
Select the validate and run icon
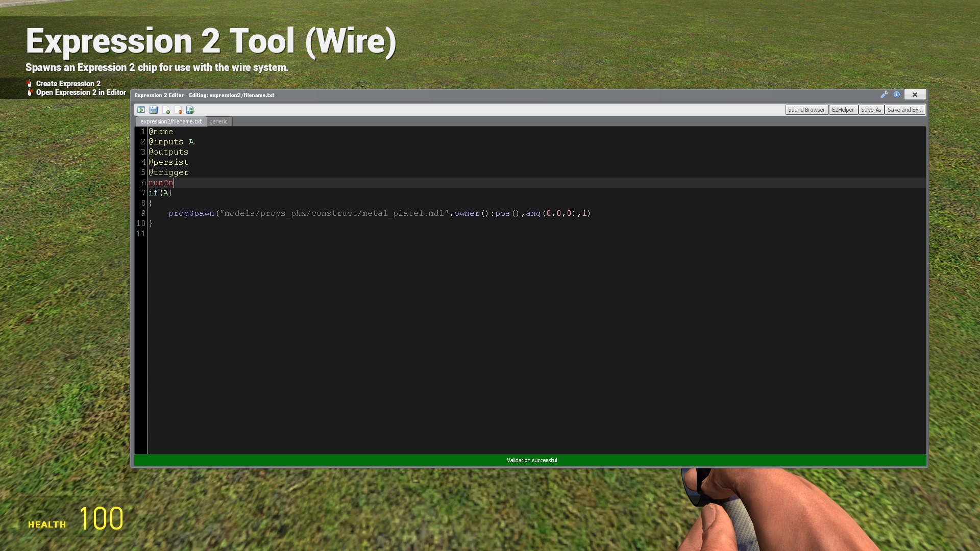141,110
